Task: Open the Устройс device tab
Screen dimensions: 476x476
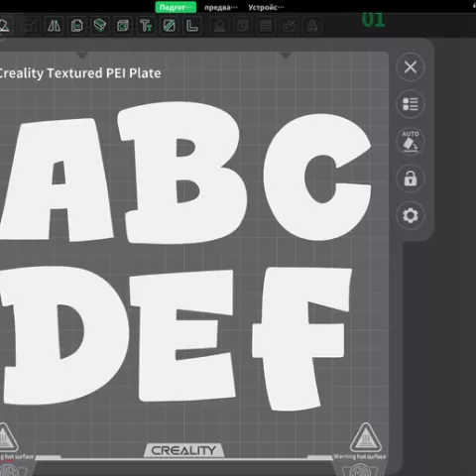Action: 266,7
